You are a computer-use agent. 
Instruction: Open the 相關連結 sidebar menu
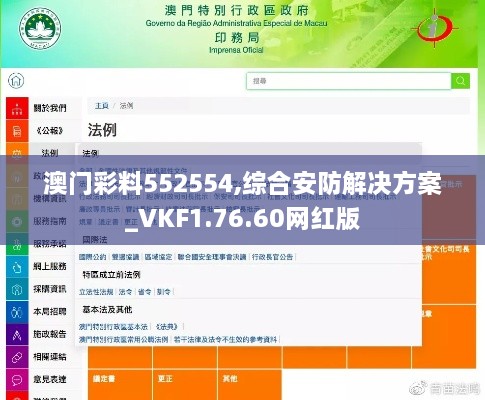tap(50, 357)
